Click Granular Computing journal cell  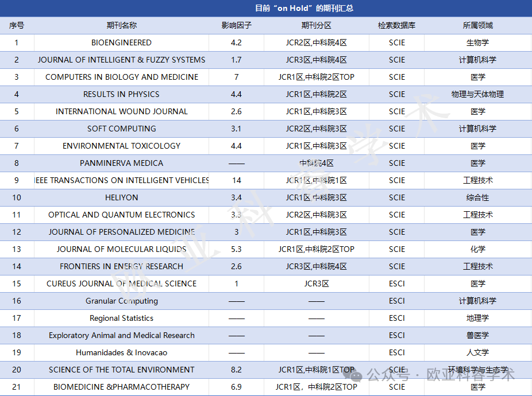click(x=121, y=301)
